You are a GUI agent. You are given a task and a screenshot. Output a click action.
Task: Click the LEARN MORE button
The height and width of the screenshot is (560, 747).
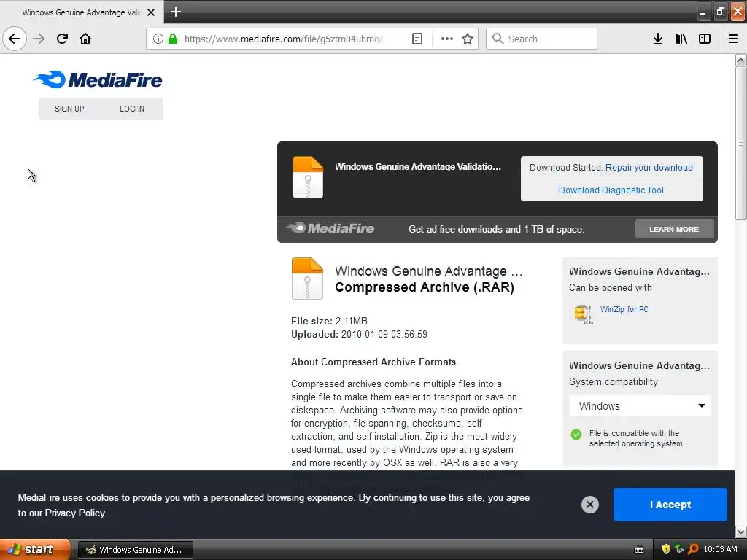click(x=674, y=229)
